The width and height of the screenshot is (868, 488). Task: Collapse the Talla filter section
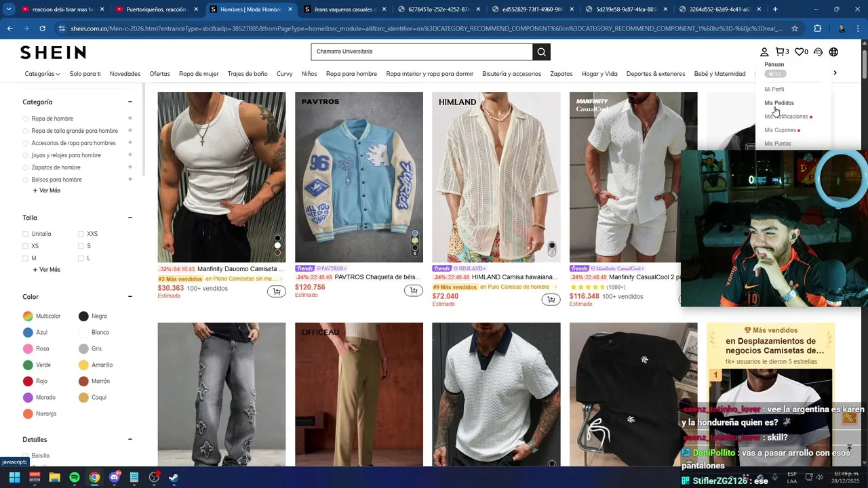click(130, 218)
